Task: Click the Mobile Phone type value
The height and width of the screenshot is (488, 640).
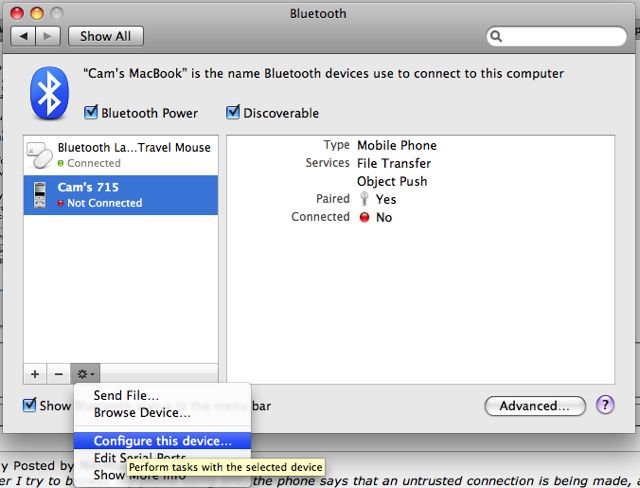Action: click(397, 145)
